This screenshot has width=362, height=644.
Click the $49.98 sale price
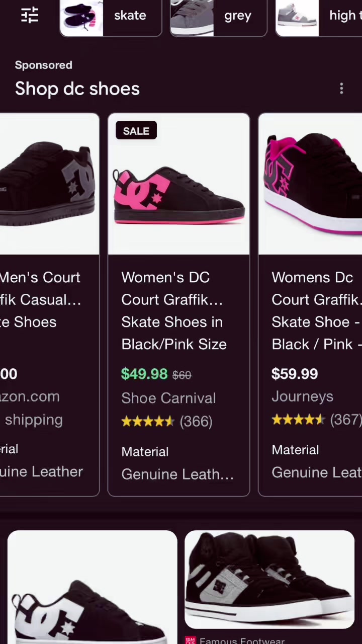click(x=144, y=374)
